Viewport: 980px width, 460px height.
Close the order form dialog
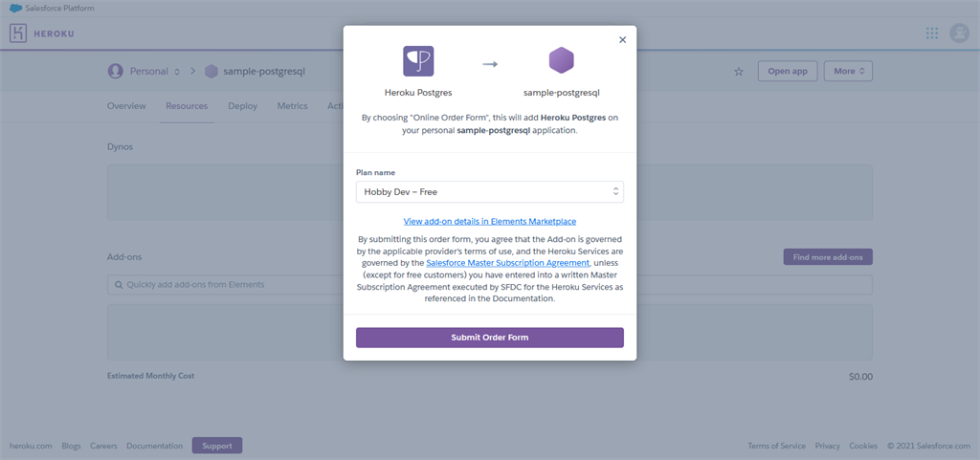(622, 39)
